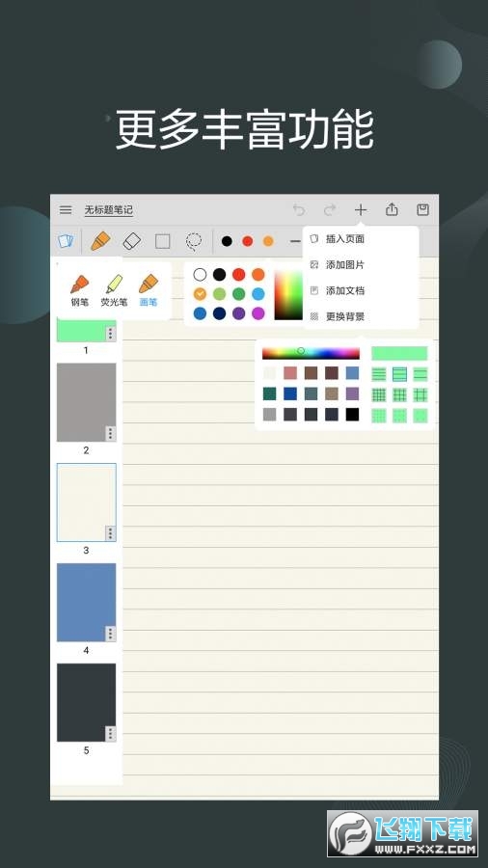
Task: Select the medium dotted pattern
Action: coord(399,416)
